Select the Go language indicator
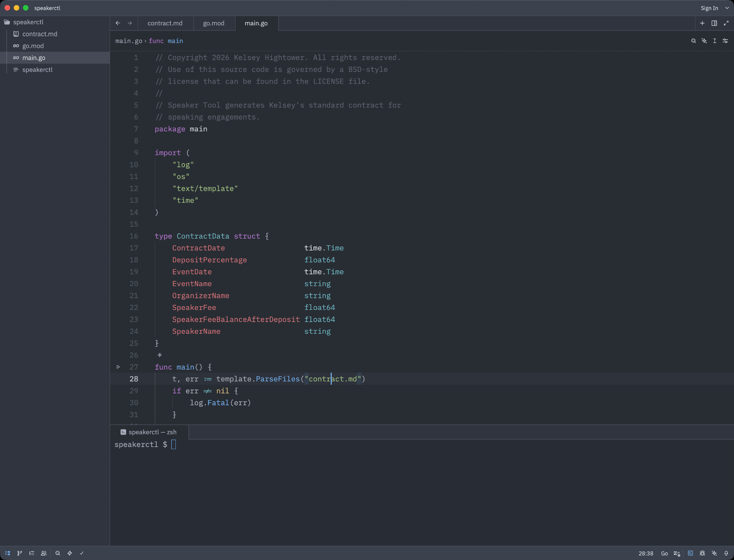 tap(664, 553)
